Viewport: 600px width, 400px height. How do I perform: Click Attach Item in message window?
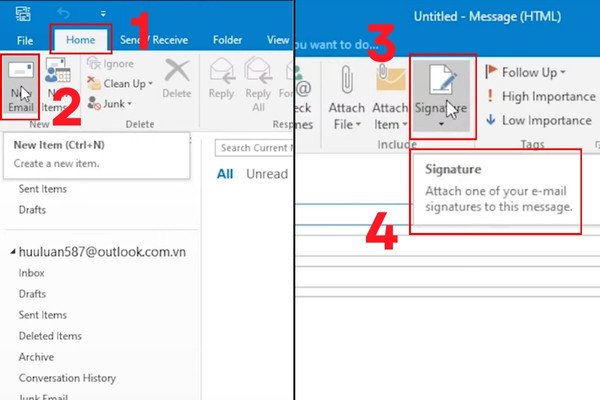pyautogui.click(x=390, y=98)
